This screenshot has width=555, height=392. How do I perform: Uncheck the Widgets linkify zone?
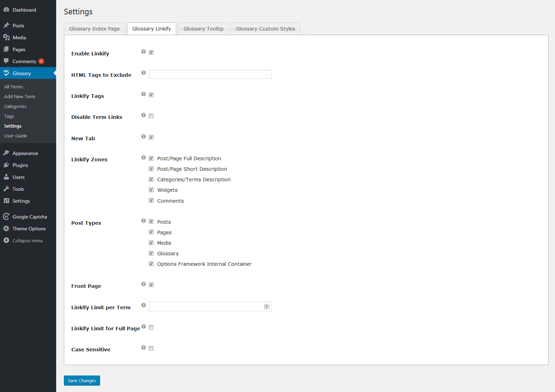point(151,190)
